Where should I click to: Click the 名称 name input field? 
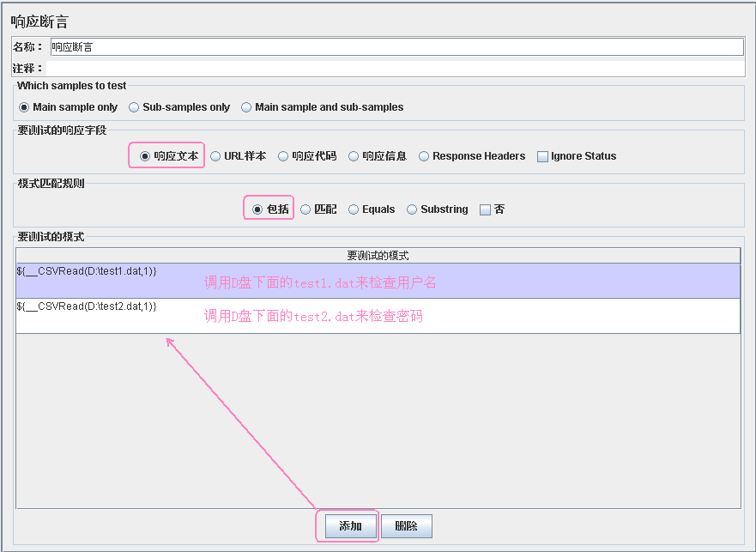point(395,47)
